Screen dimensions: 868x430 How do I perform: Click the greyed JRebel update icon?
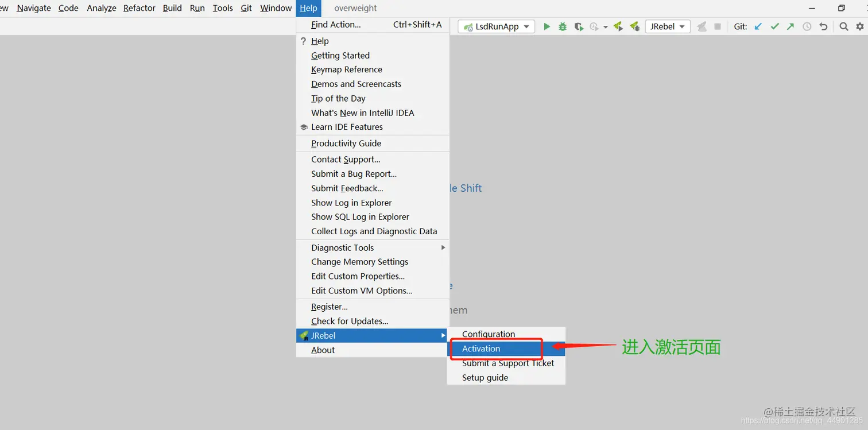[702, 26]
